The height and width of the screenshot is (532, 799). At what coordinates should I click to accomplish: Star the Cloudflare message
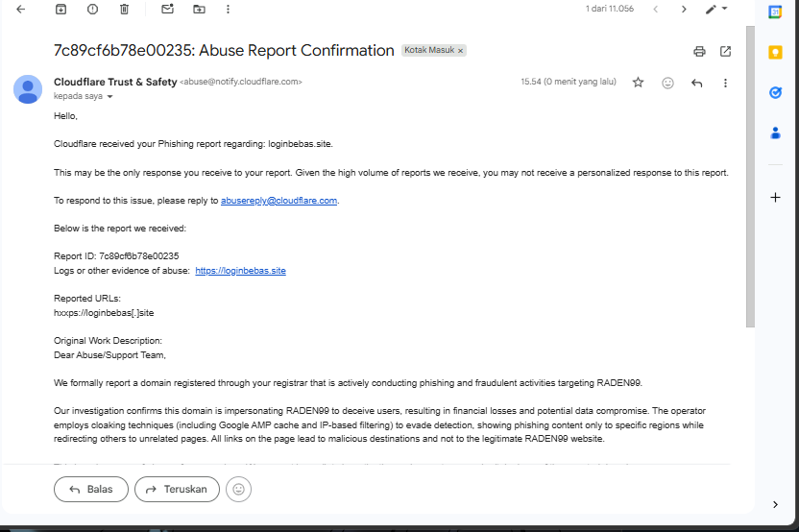pos(638,83)
